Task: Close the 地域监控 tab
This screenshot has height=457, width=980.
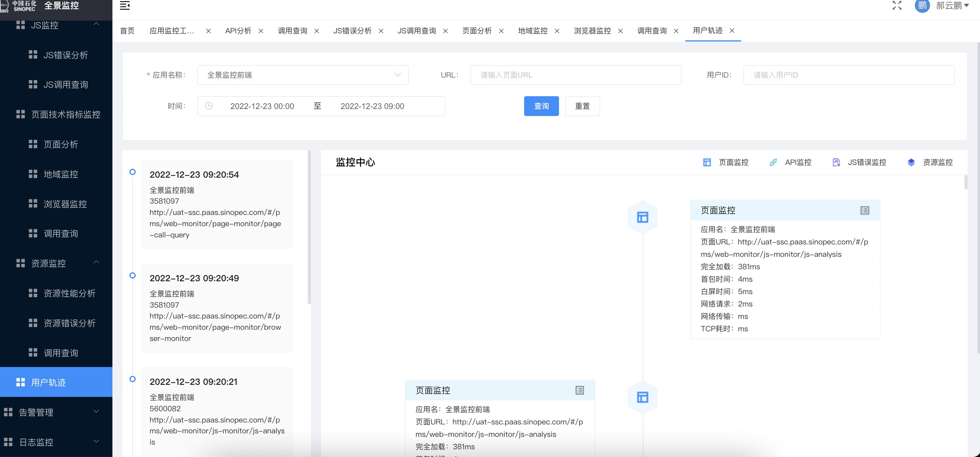Action: [557, 31]
